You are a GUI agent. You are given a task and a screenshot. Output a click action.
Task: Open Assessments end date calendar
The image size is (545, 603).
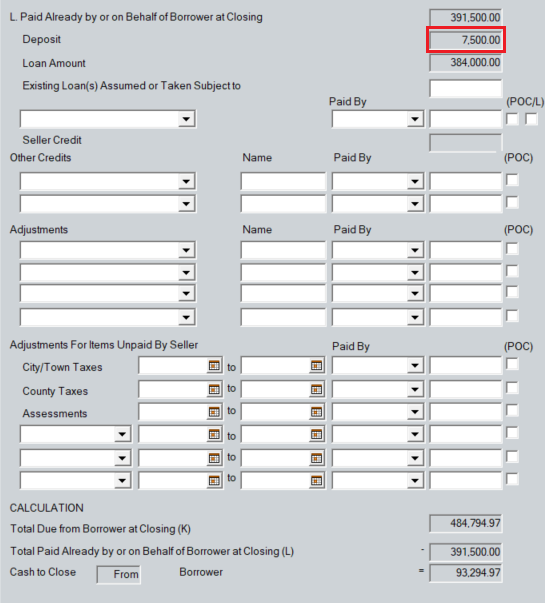pyautogui.click(x=316, y=412)
